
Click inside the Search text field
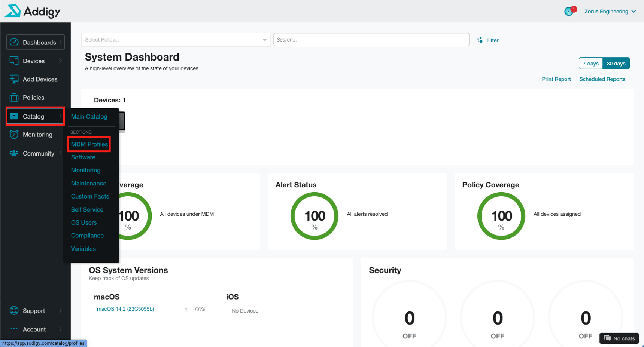pyautogui.click(x=371, y=40)
